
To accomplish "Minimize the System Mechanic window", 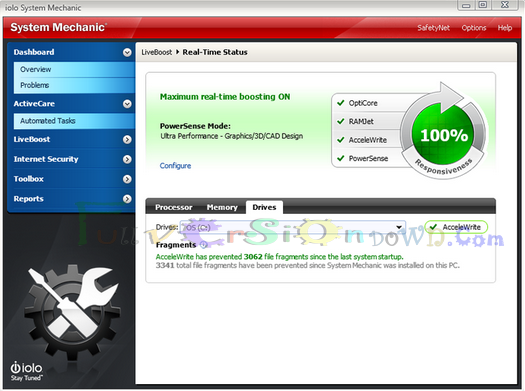I will [x=466, y=5].
